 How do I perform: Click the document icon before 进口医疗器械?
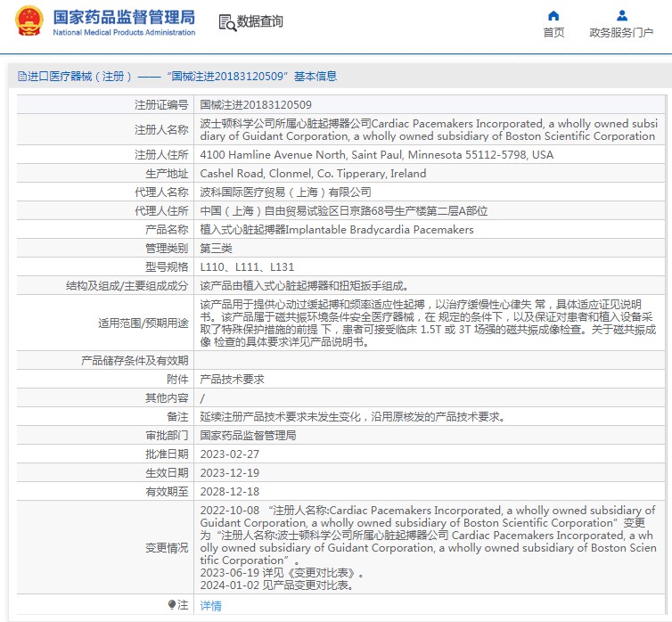click(22, 77)
